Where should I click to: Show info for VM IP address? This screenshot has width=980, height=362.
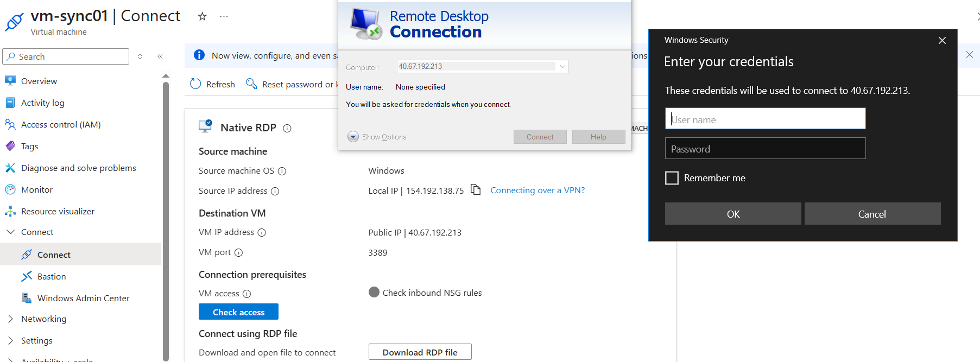(x=262, y=232)
